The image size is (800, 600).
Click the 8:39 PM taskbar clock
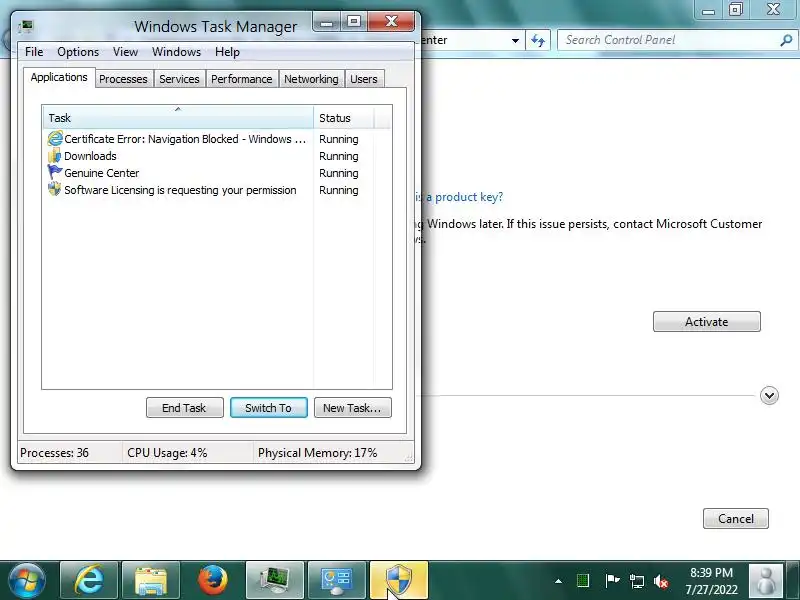(x=711, y=572)
